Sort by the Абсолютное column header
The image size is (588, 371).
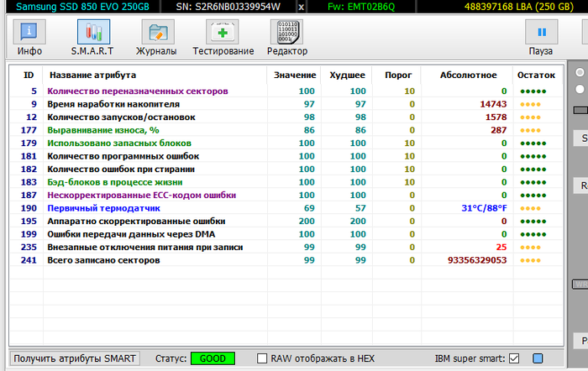click(x=468, y=76)
